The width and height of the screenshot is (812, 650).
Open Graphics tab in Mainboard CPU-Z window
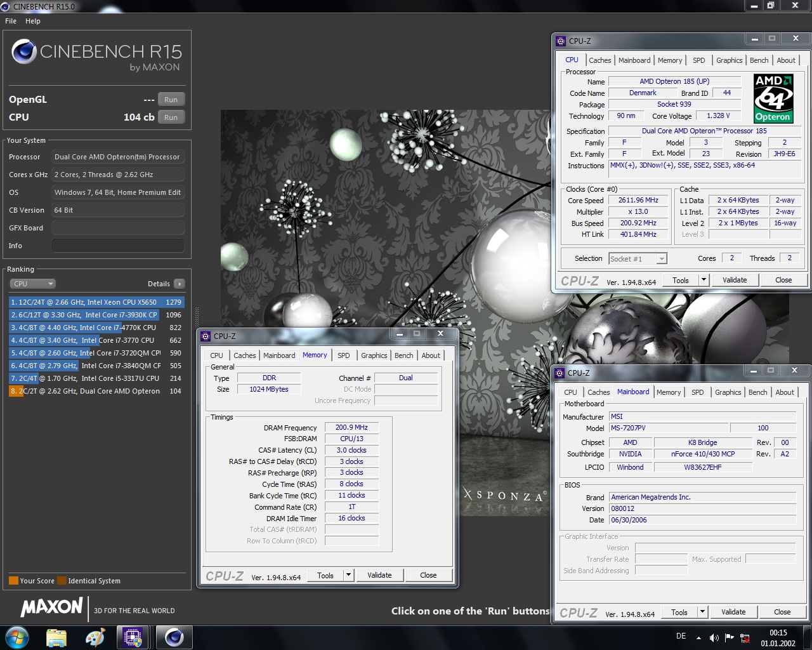coord(728,392)
